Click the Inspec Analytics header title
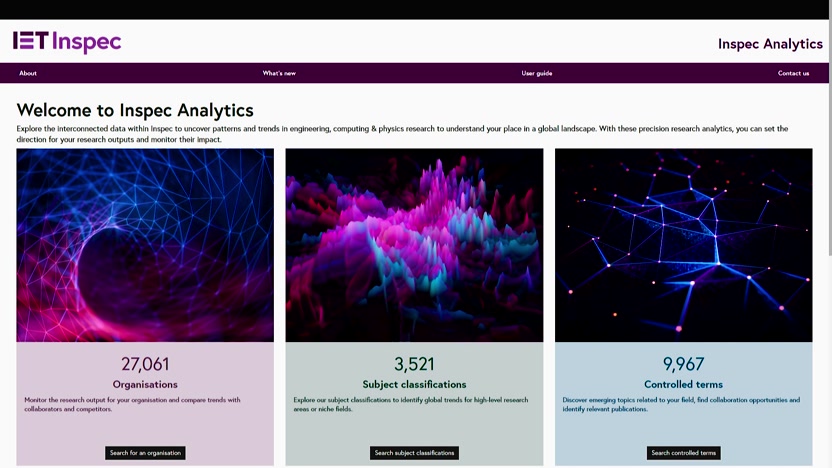The height and width of the screenshot is (468, 832). (770, 44)
